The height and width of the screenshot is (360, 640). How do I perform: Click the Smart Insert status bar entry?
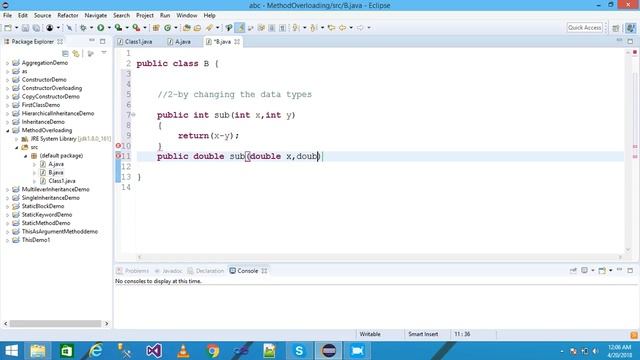(423, 334)
